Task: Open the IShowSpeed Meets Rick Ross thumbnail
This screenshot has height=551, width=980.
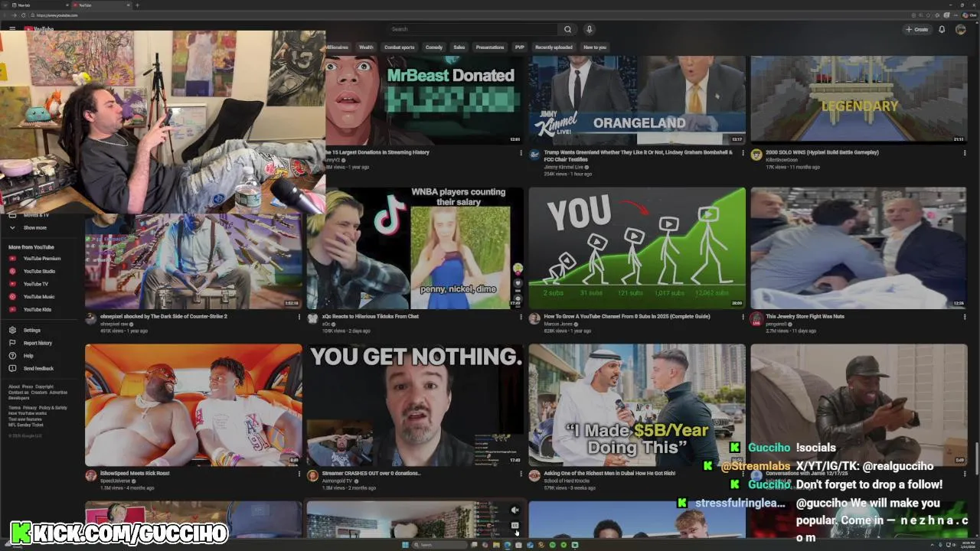Action: (193, 405)
